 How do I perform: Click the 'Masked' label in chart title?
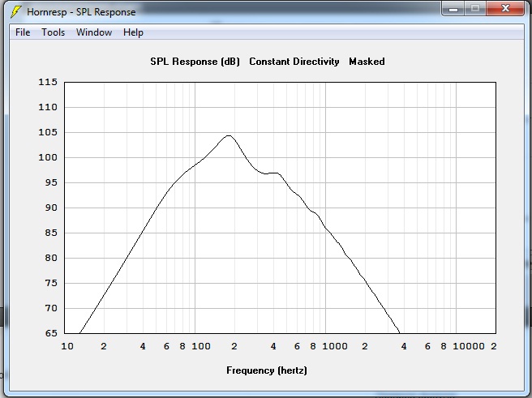click(x=367, y=62)
